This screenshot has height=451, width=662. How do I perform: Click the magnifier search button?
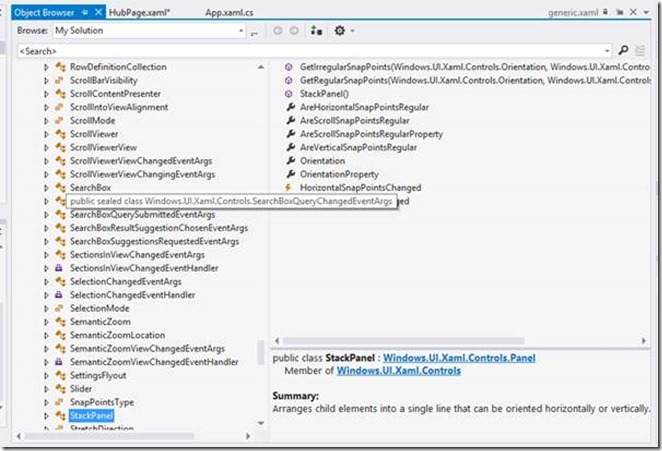click(623, 50)
